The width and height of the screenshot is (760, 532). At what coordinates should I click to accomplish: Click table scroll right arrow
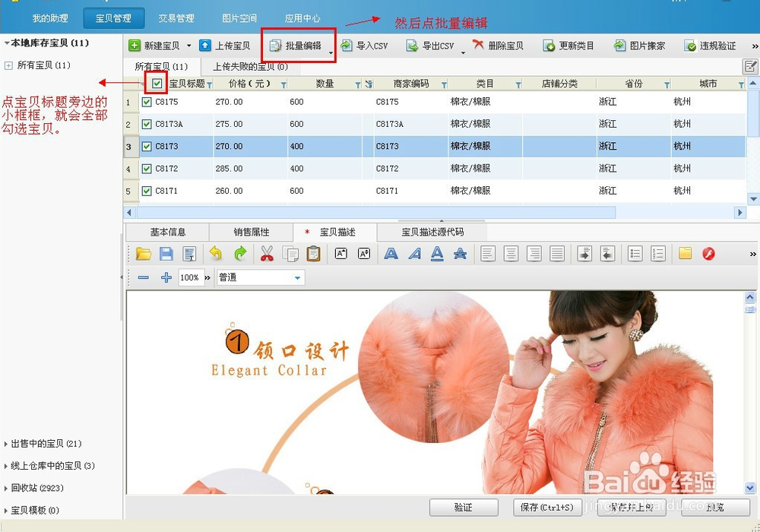tap(739, 212)
